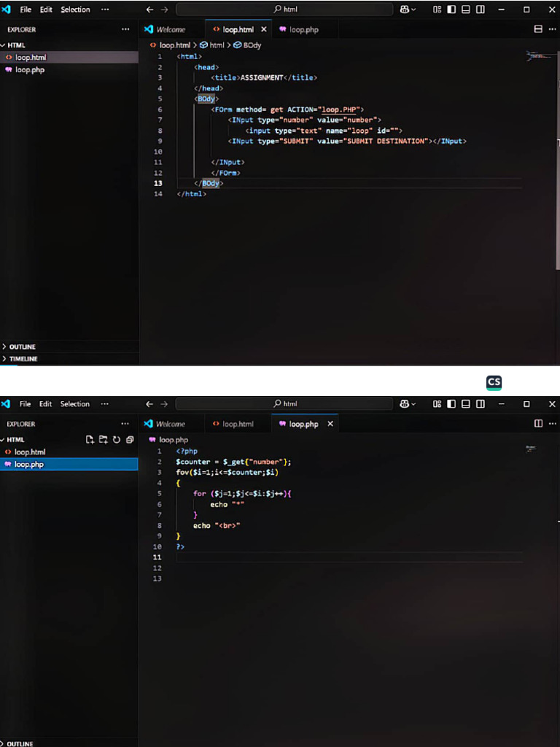The width and height of the screenshot is (560, 747).
Task: Click New File icon in Explorer header
Action: point(90,439)
